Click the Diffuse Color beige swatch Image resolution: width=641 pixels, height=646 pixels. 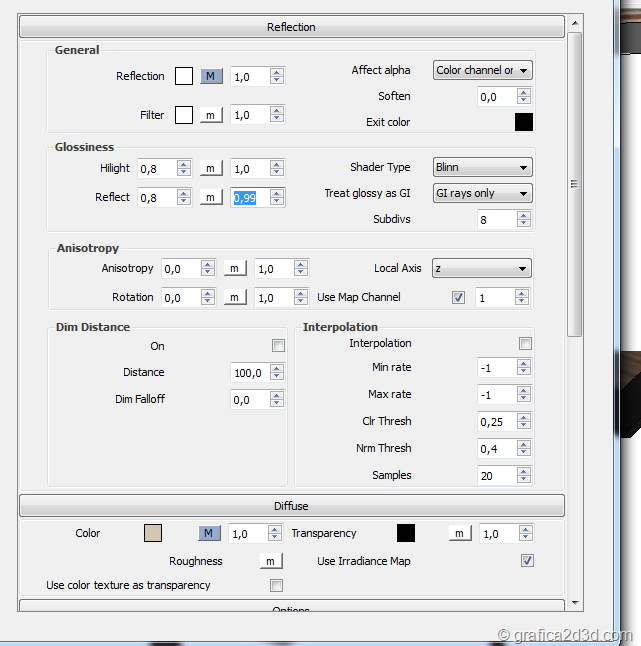[x=153, y=533]
